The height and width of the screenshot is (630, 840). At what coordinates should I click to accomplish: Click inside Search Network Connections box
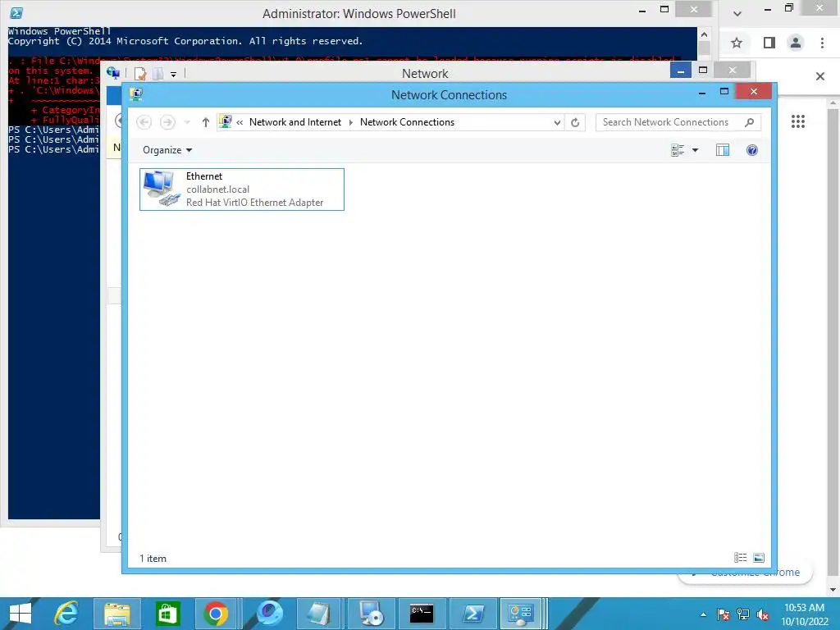click(666, 123)
